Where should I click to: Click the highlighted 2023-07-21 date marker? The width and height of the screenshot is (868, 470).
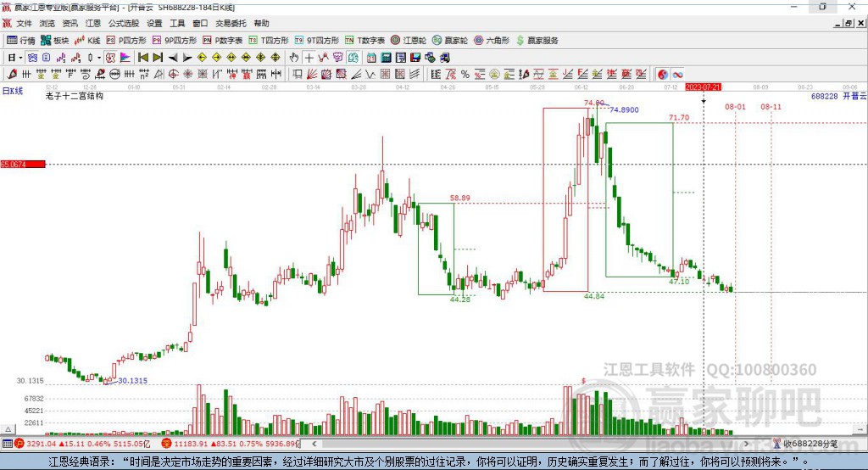click(703, 87)
